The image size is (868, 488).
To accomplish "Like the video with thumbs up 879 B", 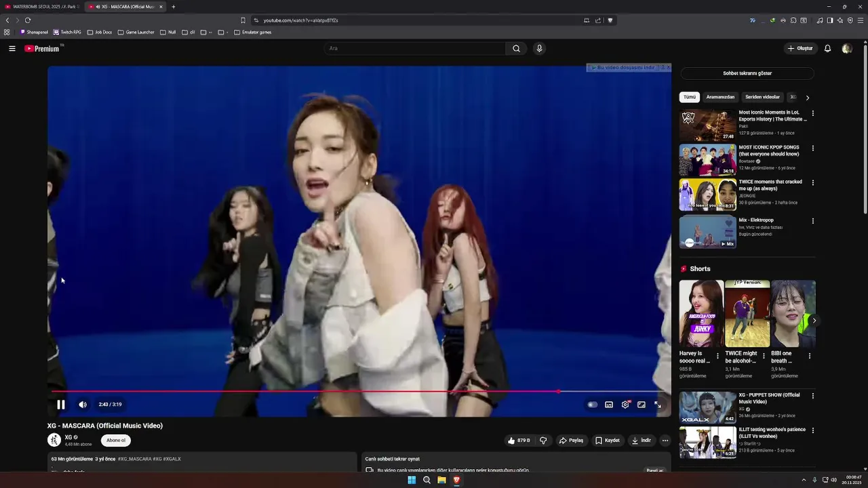I will coord(519,441).
